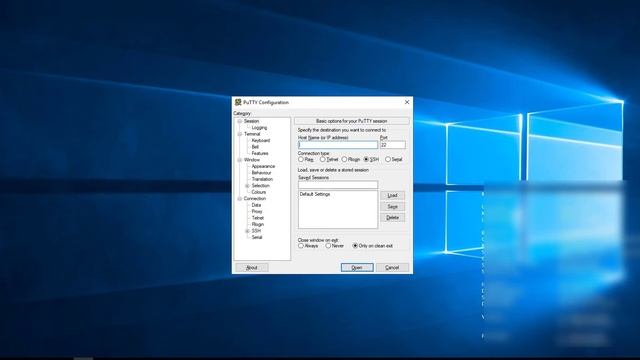Click the PuTTY icon in the title bar
This screenshot has width=640, height=360.
click(x=238, y=102)
